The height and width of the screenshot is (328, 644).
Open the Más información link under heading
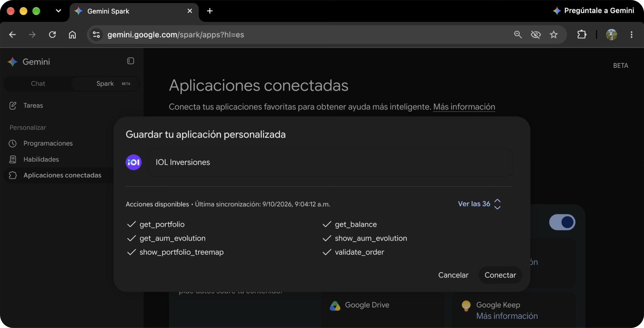tap(464, 107)
